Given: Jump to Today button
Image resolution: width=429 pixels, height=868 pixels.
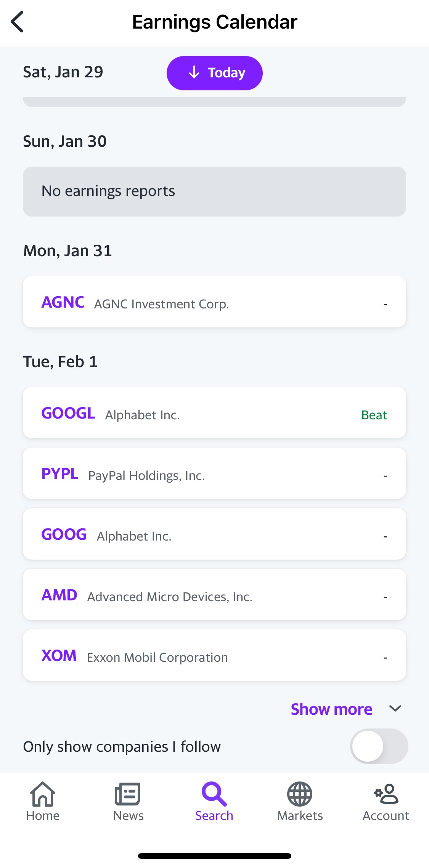Looking at the screenshot, I should (x=214, y=73).
